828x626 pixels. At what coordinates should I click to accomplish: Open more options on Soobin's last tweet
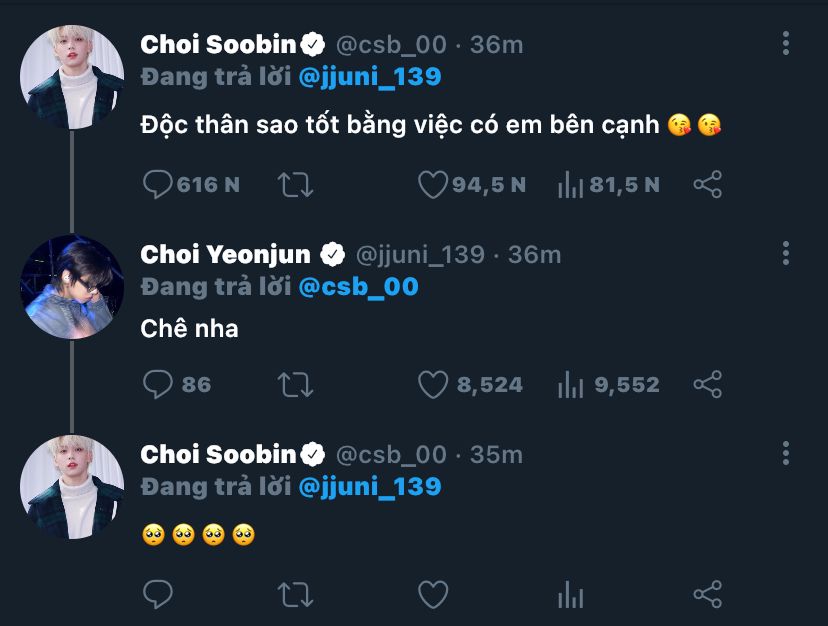786,453
